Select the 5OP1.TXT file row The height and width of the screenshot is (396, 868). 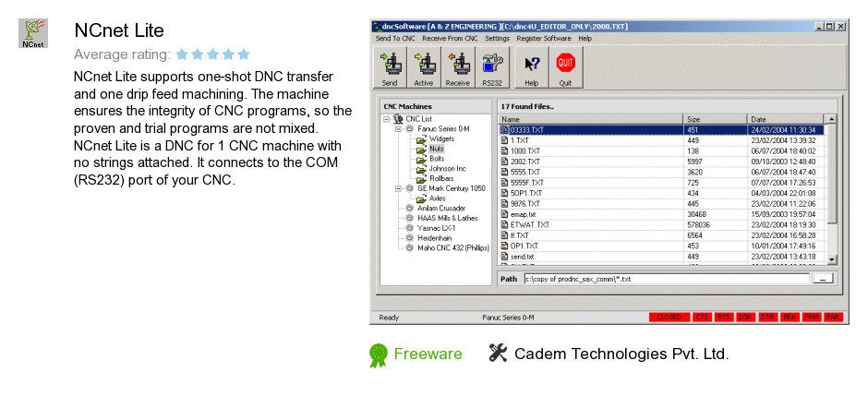(x=661, y=193)
